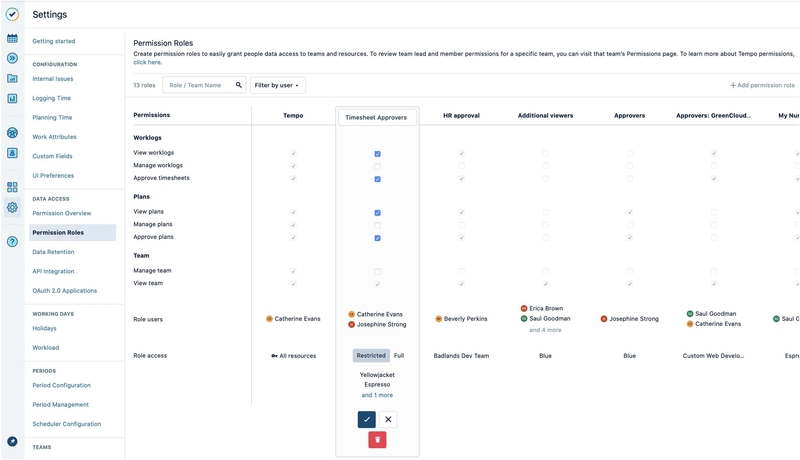This screenshot has width=800, height=460.
Task: Save role with the blue checkmark button
Action: click(x=366, y=420)
